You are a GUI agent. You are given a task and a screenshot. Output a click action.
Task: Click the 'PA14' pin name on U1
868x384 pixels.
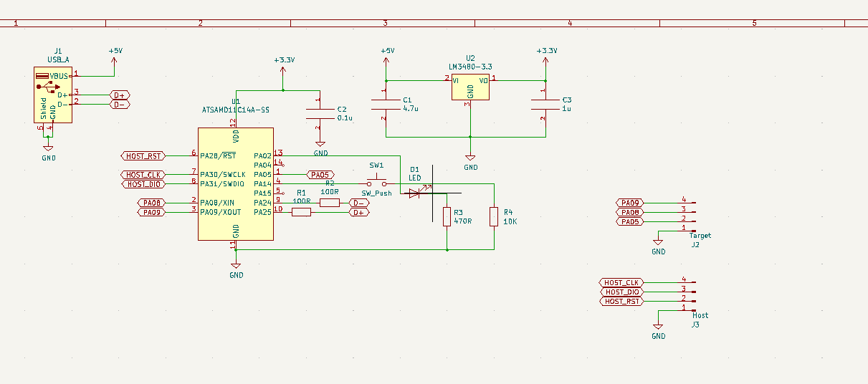click(262, 183)
